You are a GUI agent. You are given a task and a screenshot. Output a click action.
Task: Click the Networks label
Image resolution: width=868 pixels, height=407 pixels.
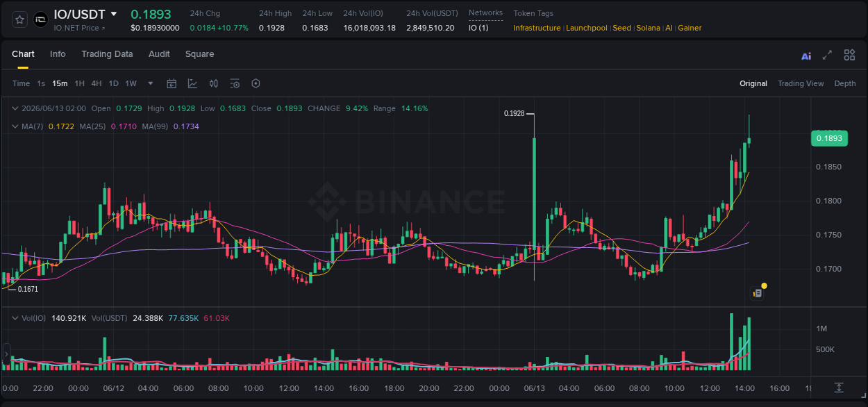(485, 13)
